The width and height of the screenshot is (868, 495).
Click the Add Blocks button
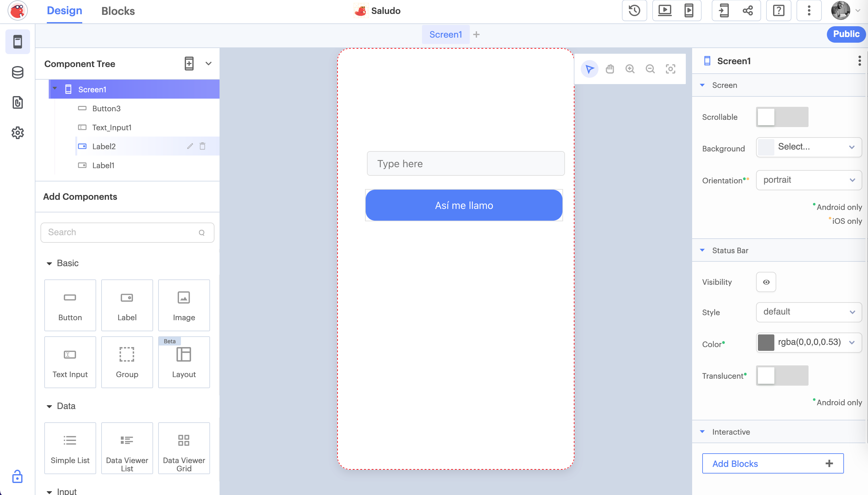pos(772,463)
